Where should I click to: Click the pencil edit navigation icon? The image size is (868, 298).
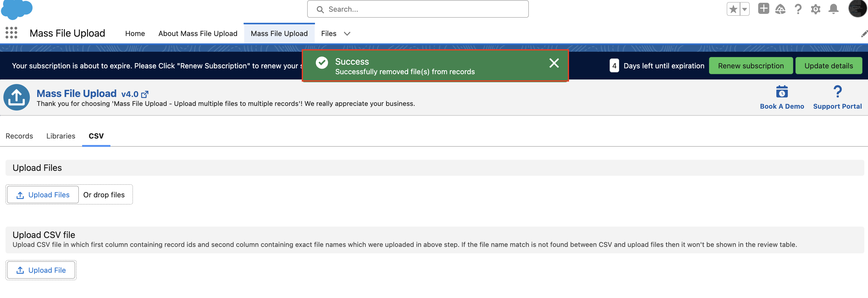(864, 34)
